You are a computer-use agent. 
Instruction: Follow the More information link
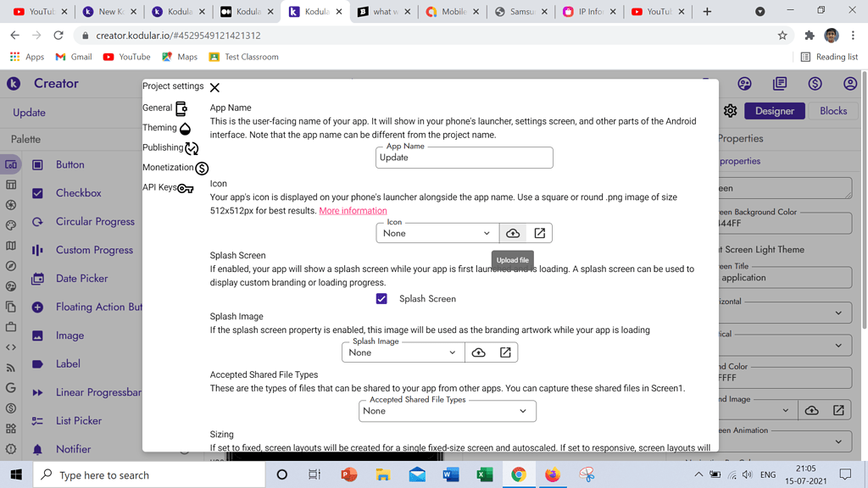tap(353, 211)
